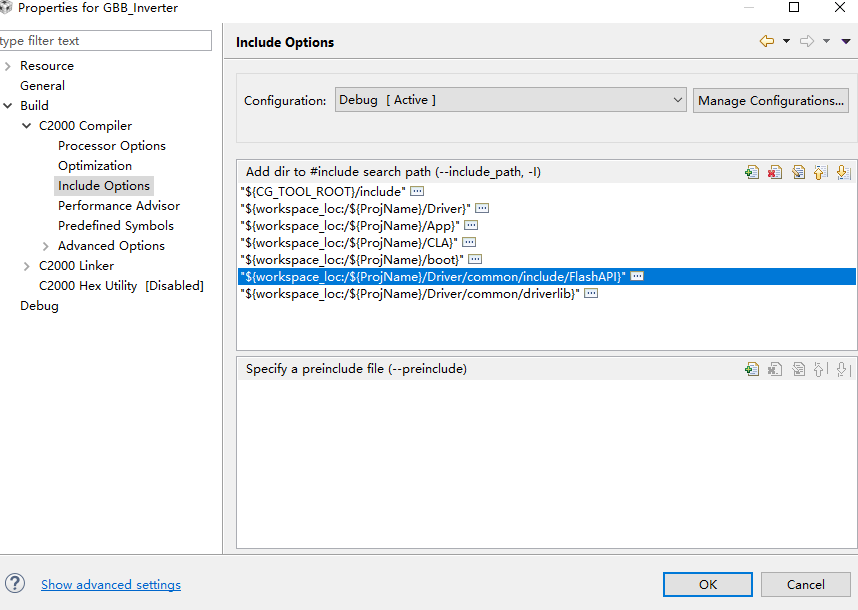Select Predefined Symbols in the tree
The image size is (858, 610).
click(115, 226)
